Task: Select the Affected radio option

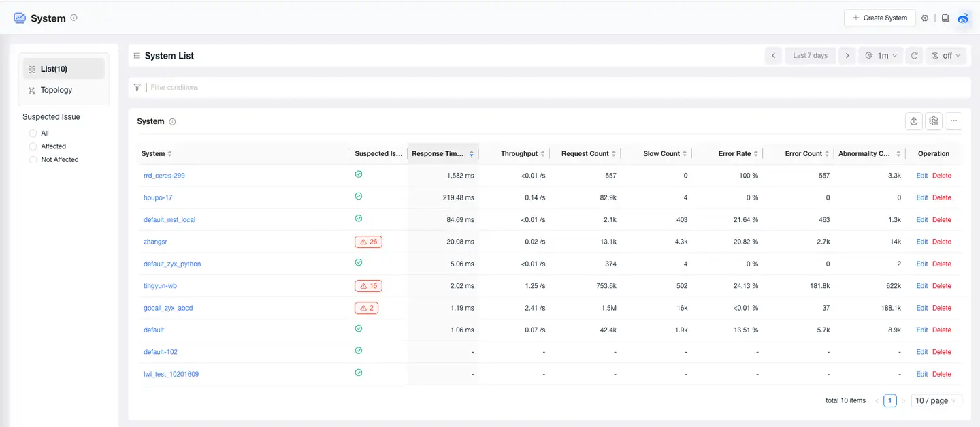Action: tap(33, 146)
